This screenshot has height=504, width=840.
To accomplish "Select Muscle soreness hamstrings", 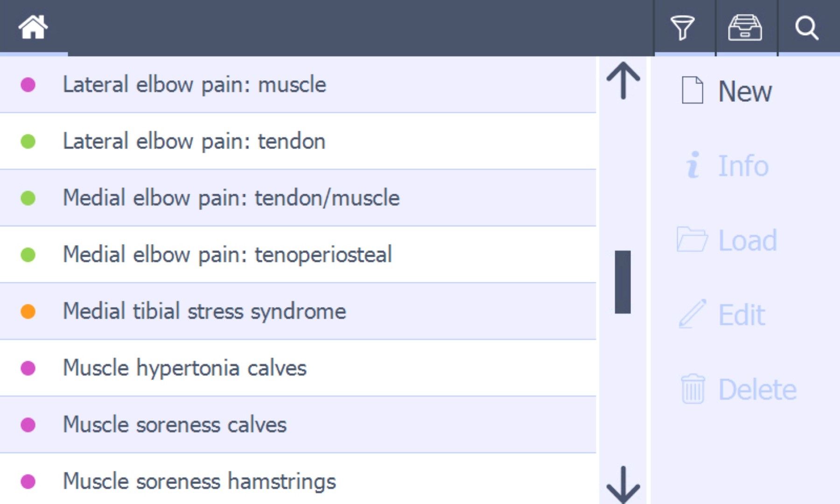I will pyautogui.click(x=199, y=481).
